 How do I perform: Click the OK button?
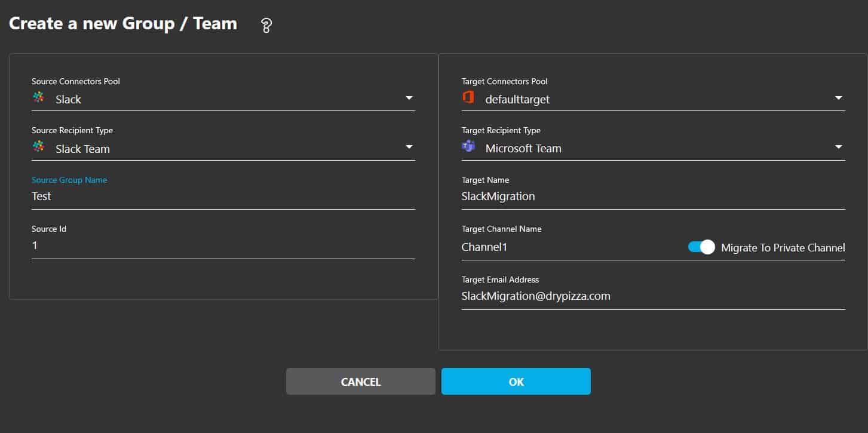[515, 381]
